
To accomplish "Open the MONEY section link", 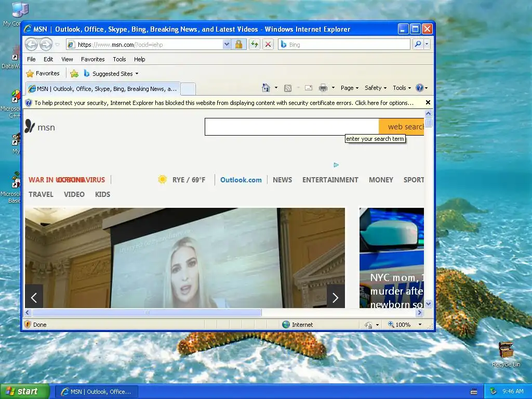I will pyautogui.click(x=381, y=180).
